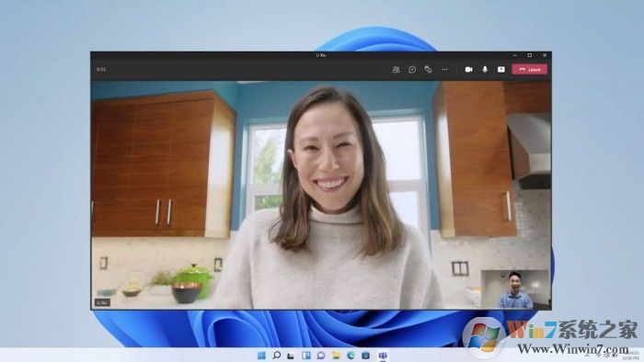644x362 pixels.
Task: Launch Microsoft Edge from the taskbar
Action: click(351, 356)
